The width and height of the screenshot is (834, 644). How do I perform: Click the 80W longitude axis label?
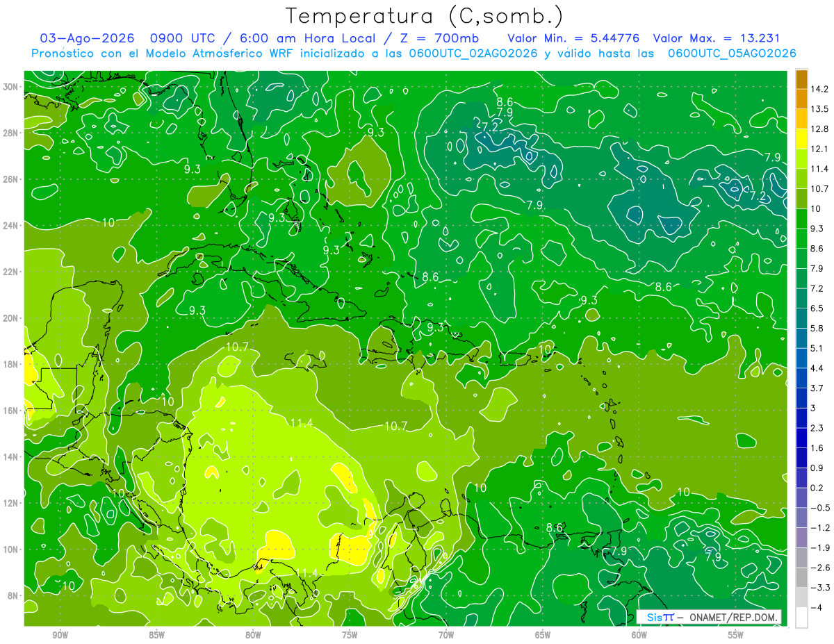[x=253, y=635]
